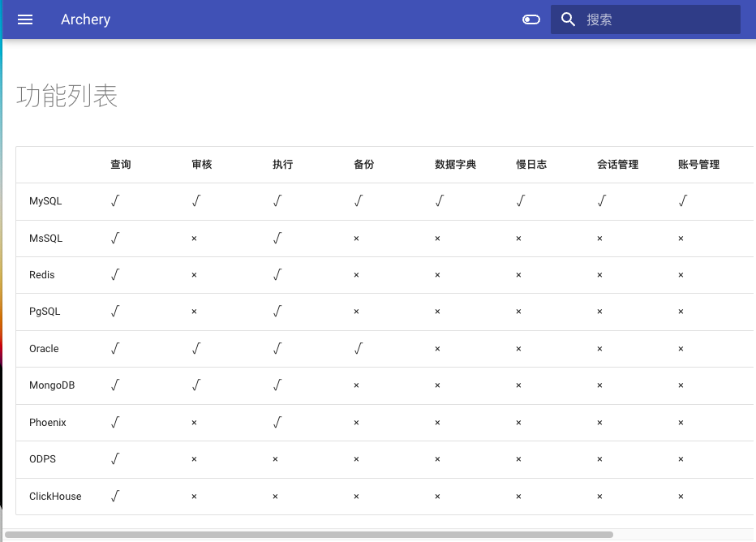Select the 功能列表 page heading
The height and width of the screenshot is (542, 756).
click(x=67, y=96)
